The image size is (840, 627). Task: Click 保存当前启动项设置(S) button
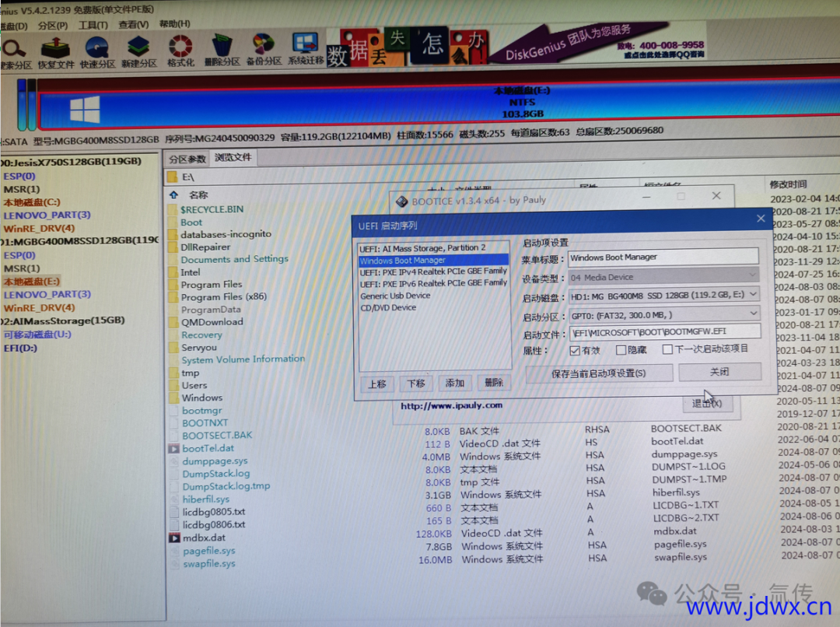pos(599,373)
